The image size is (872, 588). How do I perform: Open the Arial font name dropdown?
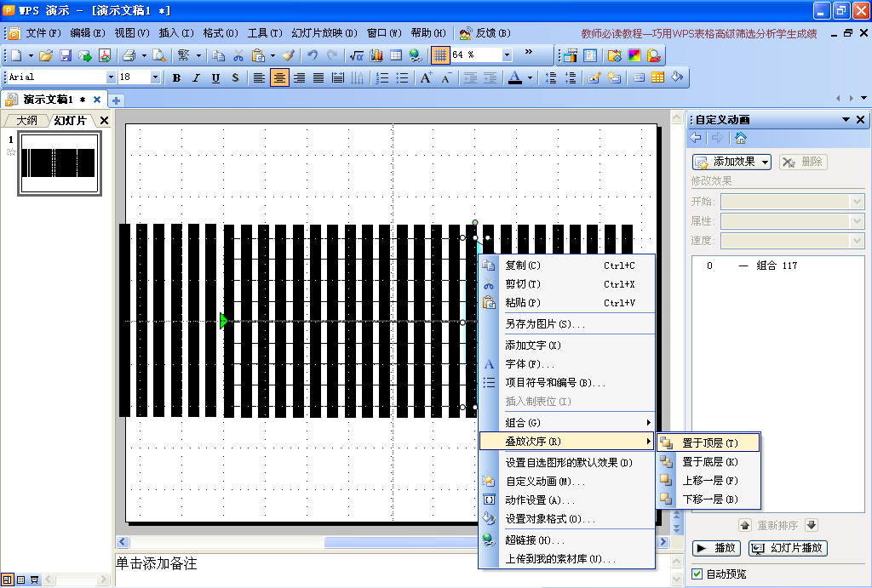(111, 77)
